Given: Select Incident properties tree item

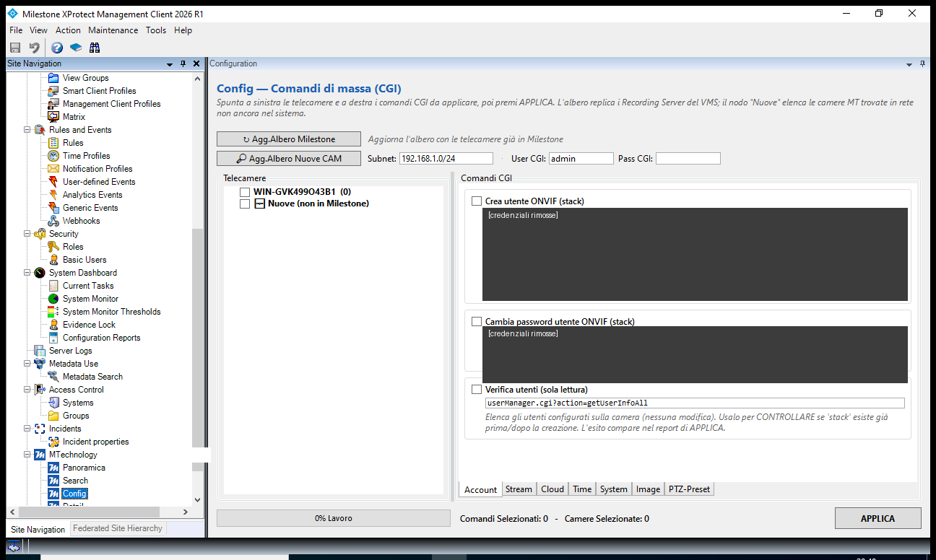Looking at the screenshot, I should [95, 442].
